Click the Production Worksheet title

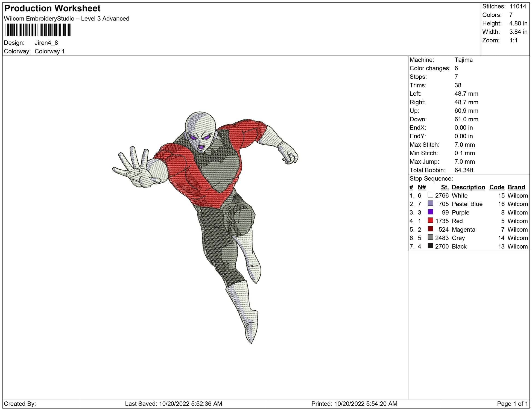click(x=52, y=8)
